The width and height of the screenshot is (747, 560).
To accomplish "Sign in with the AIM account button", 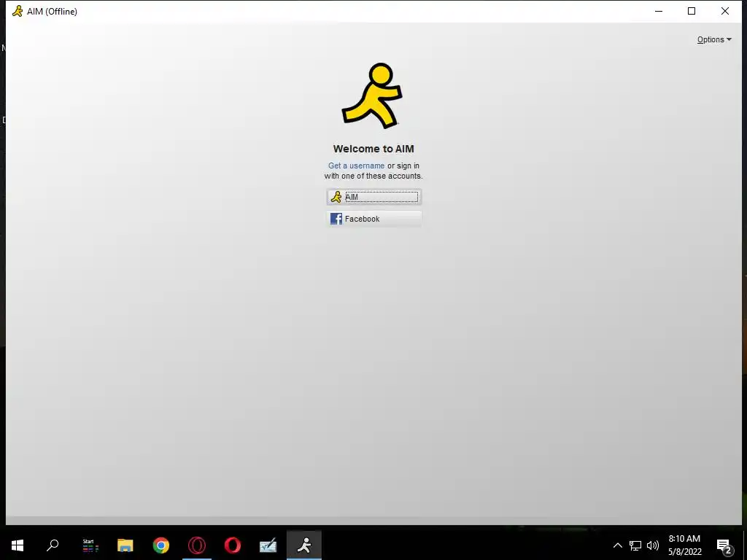I will 374,197.
